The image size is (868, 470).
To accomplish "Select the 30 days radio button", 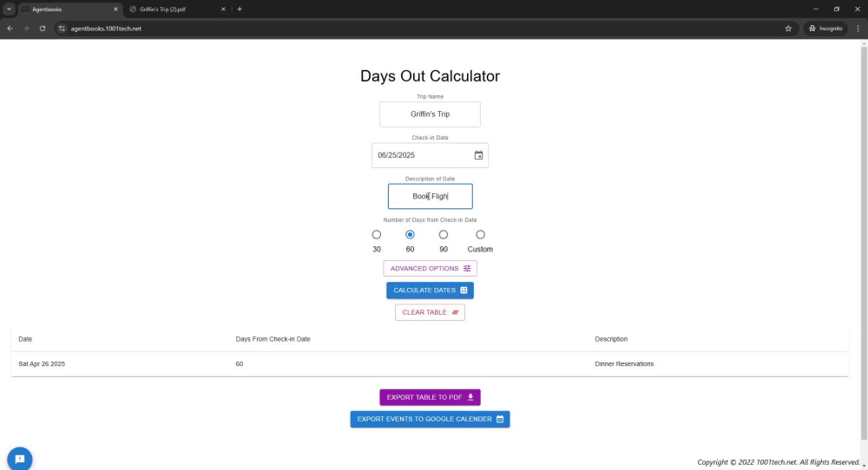I will point(377,234).
